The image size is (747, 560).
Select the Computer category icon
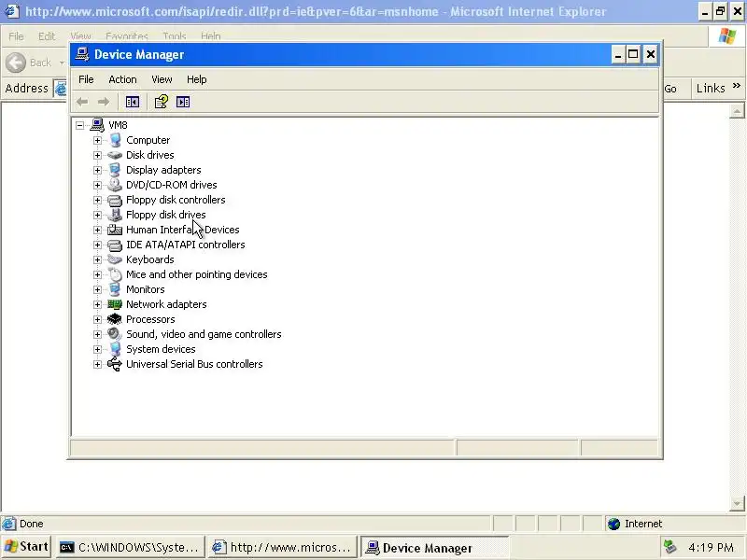(115, 140)
